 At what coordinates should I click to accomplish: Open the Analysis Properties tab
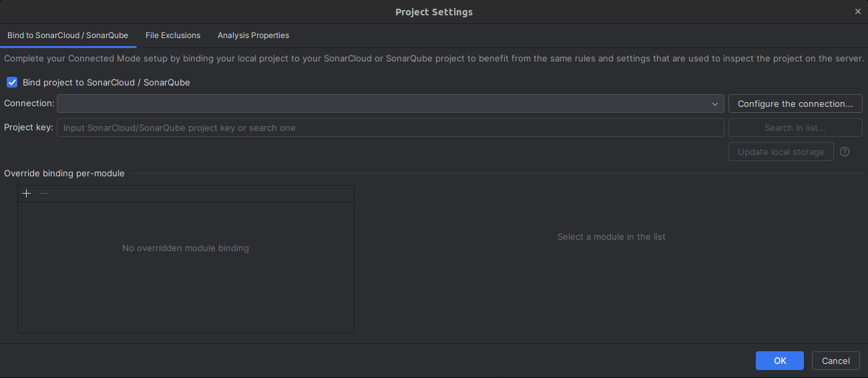tap(253, 35)
